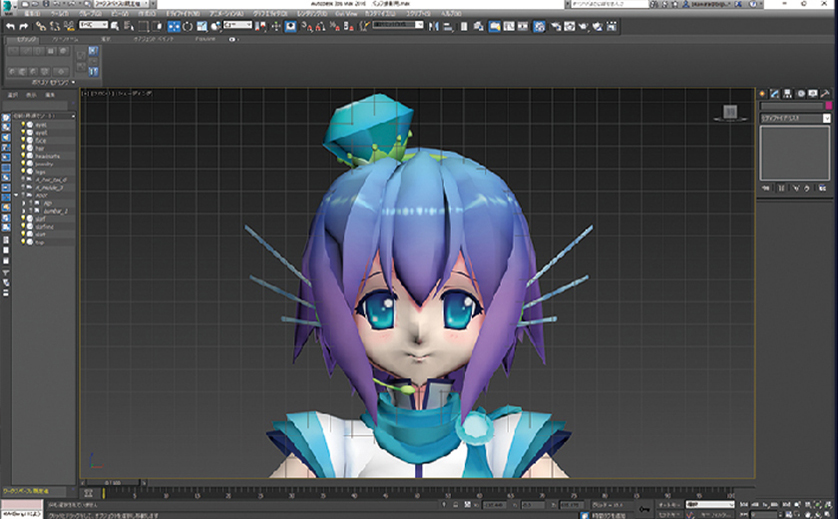The image size is (838, 519).
Task: Toggle the 3D Snaps button
Action: (307, 26)
